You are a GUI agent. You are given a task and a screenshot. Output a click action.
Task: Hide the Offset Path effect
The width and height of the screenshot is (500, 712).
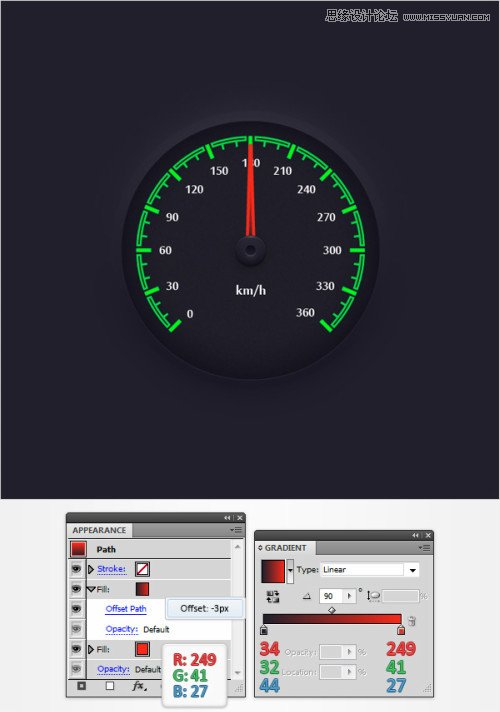click(x=76, y=608)
